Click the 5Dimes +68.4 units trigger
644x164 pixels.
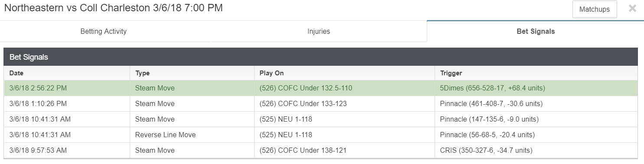click(x=492, y=88)
